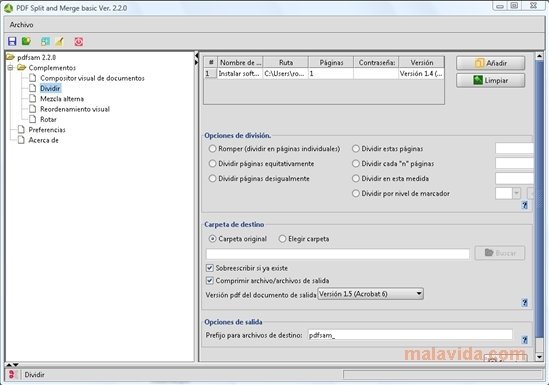Viewport: 549px width, 385px height.
Task: Click the green load environment toolbar icon
Action: pos(26,42)
